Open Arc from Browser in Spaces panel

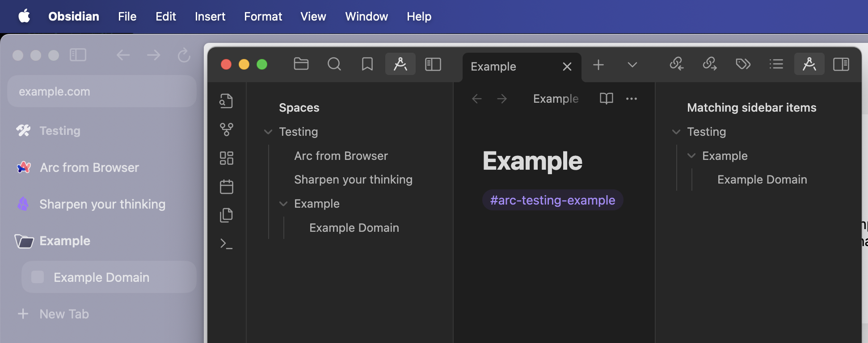pyautogui.click(x=341, y=156)
